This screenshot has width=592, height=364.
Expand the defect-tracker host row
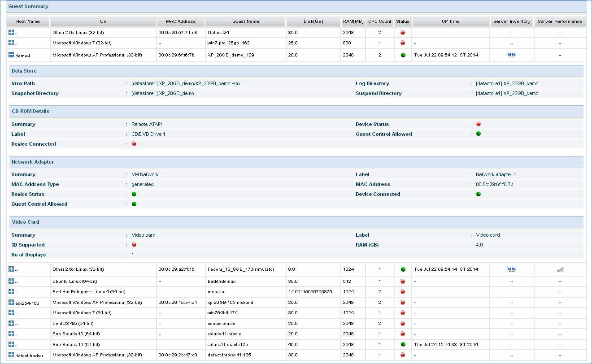coord(11,355)
